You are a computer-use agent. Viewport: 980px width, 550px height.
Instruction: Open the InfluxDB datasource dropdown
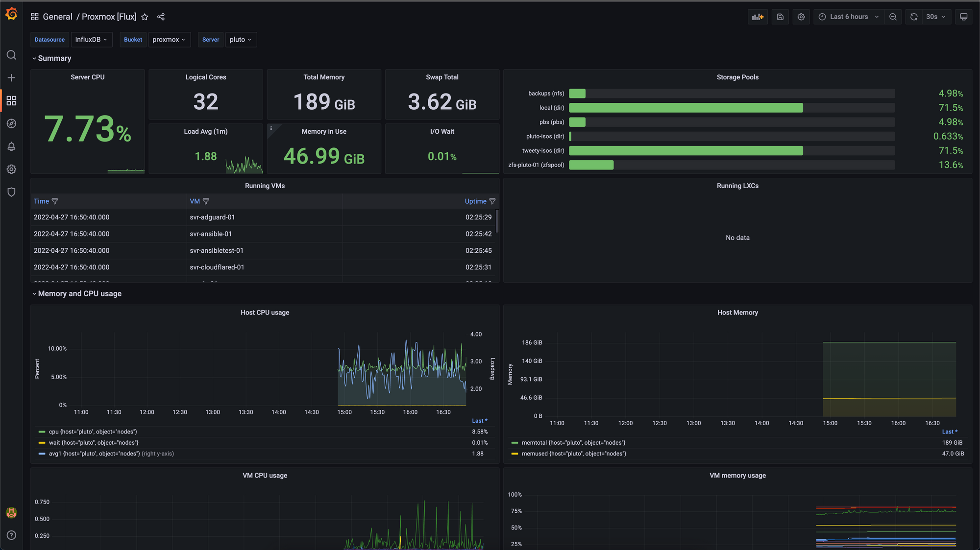[92, 40]
